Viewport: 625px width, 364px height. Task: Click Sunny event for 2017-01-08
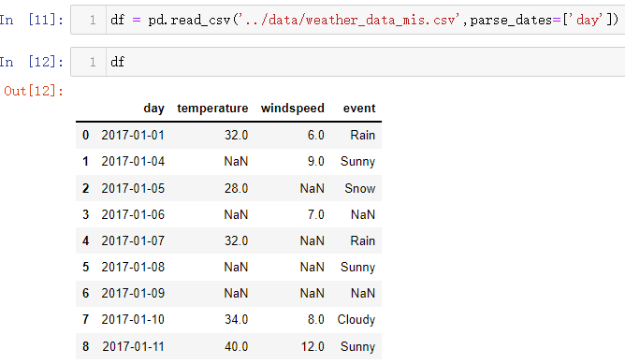[357, 267]
